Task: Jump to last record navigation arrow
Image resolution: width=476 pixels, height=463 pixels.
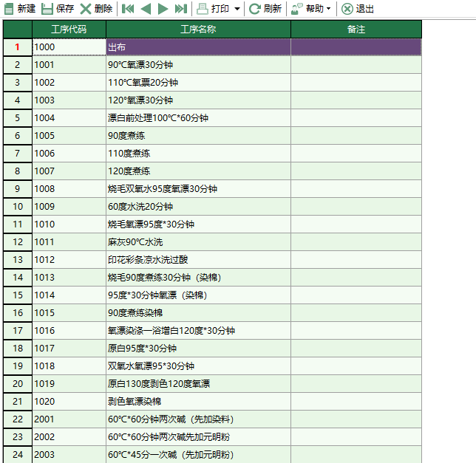Action: (x=181, y=9)
